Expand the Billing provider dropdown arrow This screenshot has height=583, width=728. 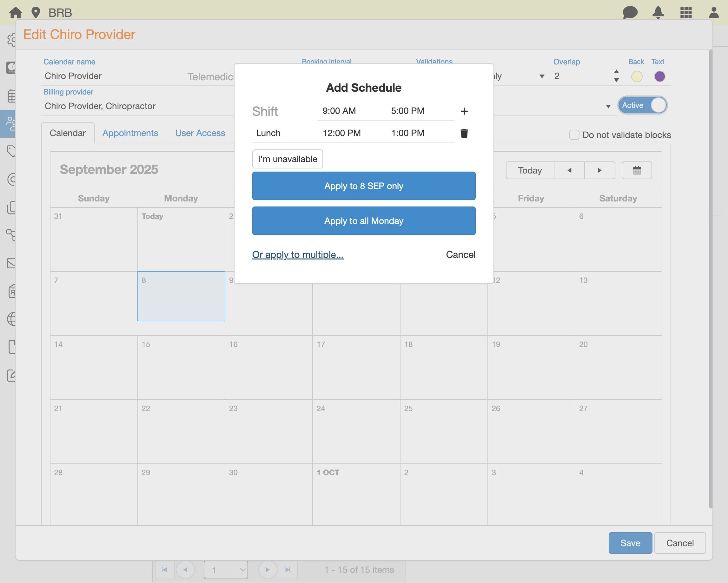pyautogui.click(x=608, y=106)
